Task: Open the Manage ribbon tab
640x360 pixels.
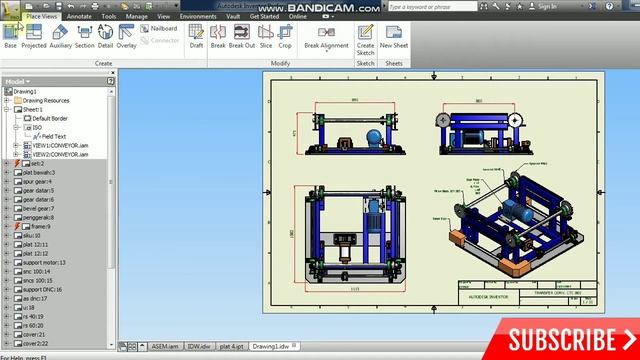Action: pyautogui.click(x=136, y=16)
